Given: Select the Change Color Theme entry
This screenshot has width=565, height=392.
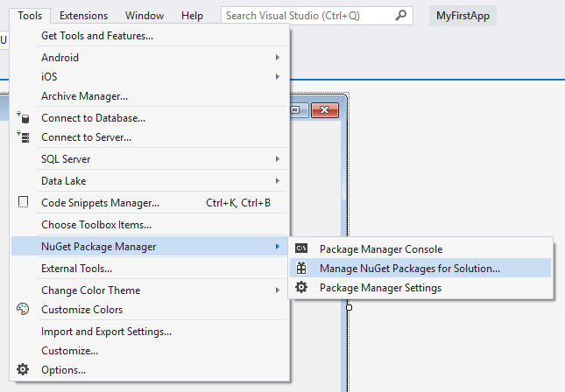Looking at the screenshot, I should [x=150, y=290].
